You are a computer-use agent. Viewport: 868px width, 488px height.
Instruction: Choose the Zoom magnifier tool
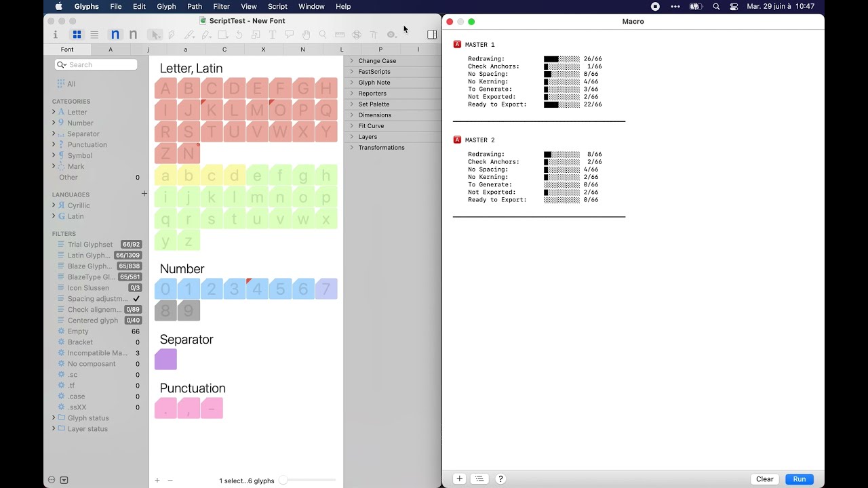pos(323,35)
